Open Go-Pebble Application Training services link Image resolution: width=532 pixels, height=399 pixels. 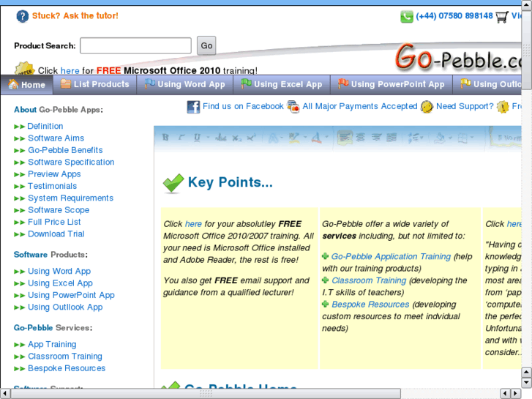pos(391,256)
